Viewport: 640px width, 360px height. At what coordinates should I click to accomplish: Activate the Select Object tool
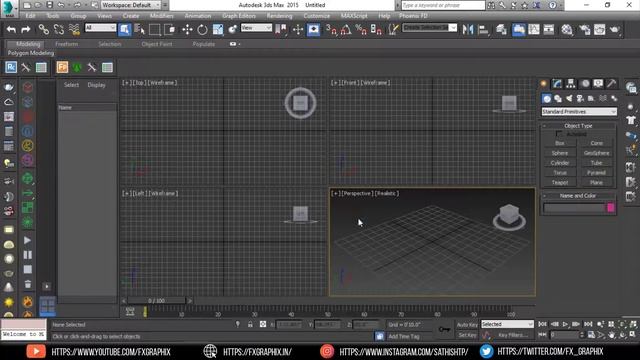(124, 29)
